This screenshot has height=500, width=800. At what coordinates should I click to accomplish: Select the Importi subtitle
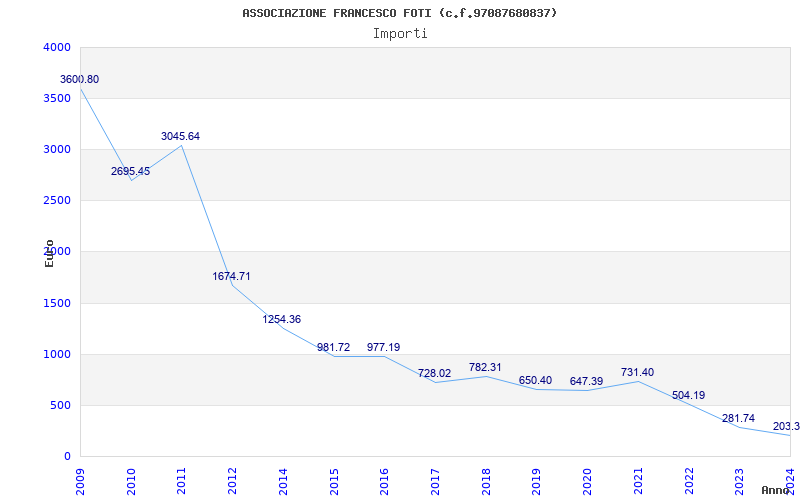[x=400, y=34]
